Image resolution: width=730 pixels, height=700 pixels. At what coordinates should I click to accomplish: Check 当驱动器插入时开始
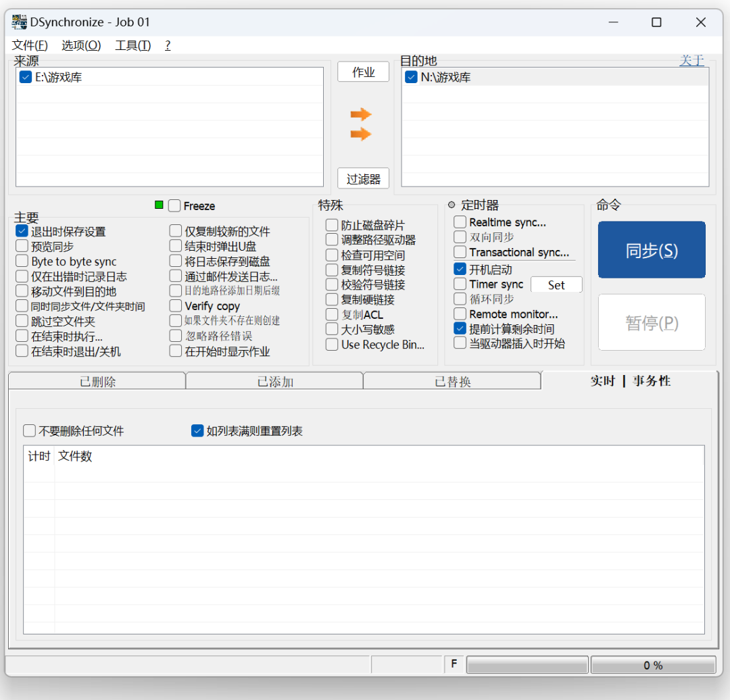pos(460,343)
